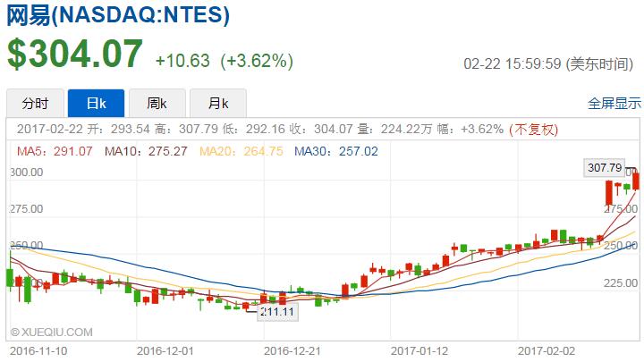Click the +10.63 price change value

[x=182, y=61]
